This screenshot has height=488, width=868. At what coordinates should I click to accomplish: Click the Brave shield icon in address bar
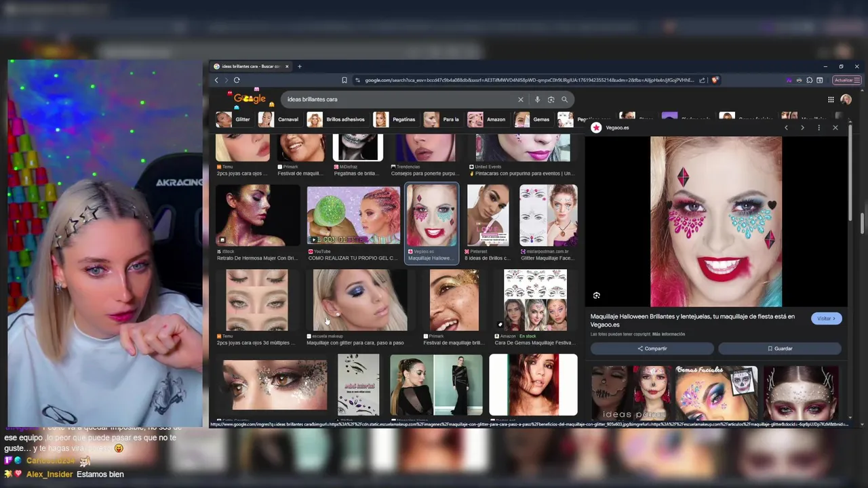click(x=715, y=80)
